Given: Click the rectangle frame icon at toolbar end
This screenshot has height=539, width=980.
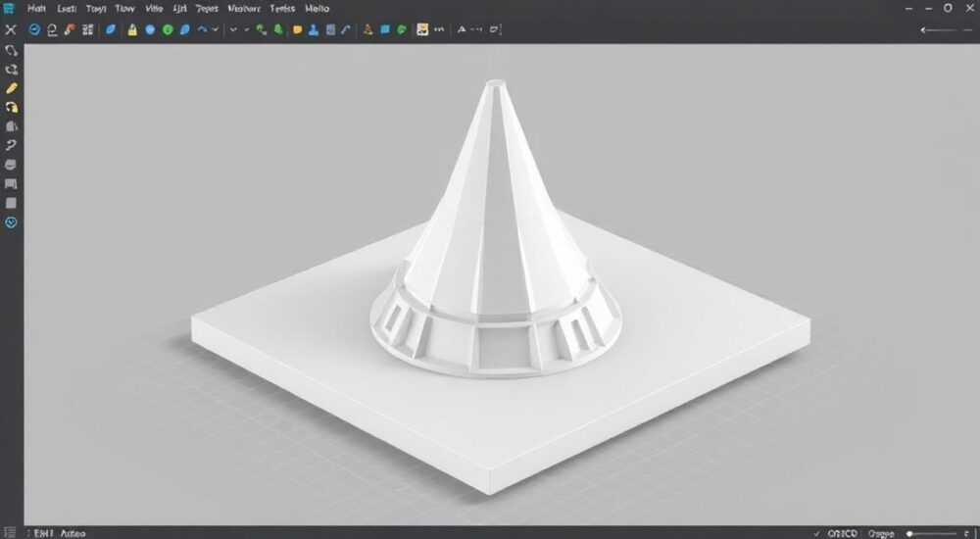Looking at the screenshot, I should coord(495,29).
